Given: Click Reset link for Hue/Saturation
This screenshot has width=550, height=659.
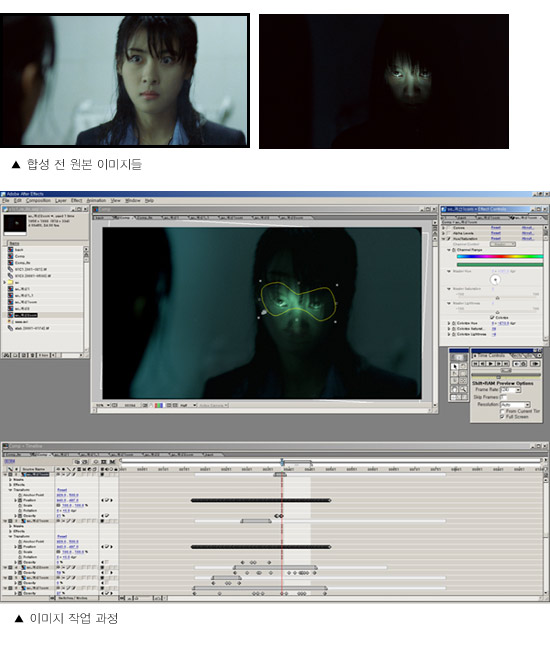Looking at the screenshot, I should tap(496, 239).
